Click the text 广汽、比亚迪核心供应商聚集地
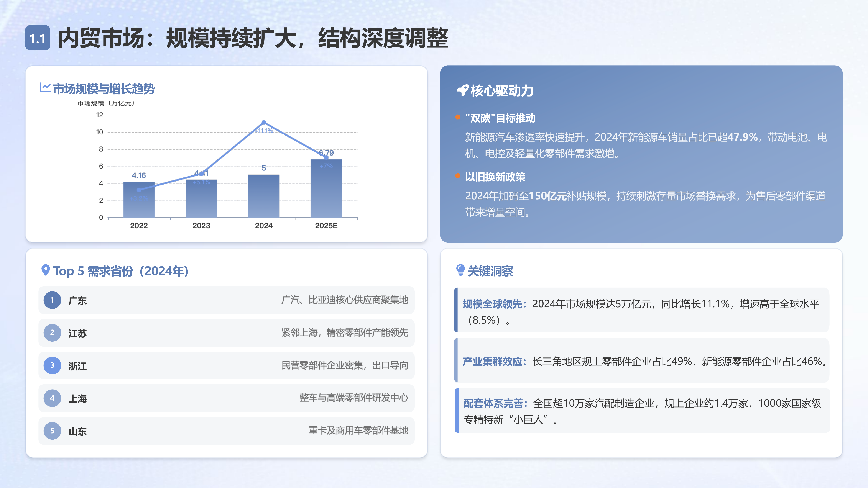 pyautogui.click(x=345, y=300)
